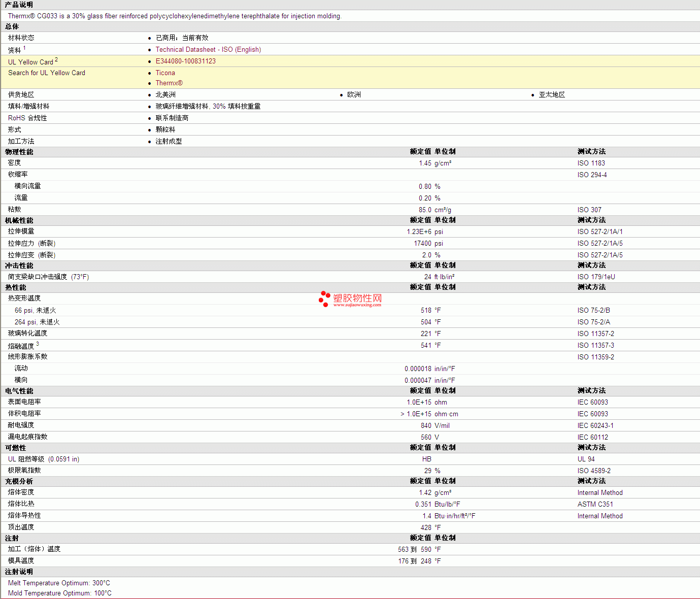
Task: Click ISO 11357-2 test method
Action: pos(596,334)
